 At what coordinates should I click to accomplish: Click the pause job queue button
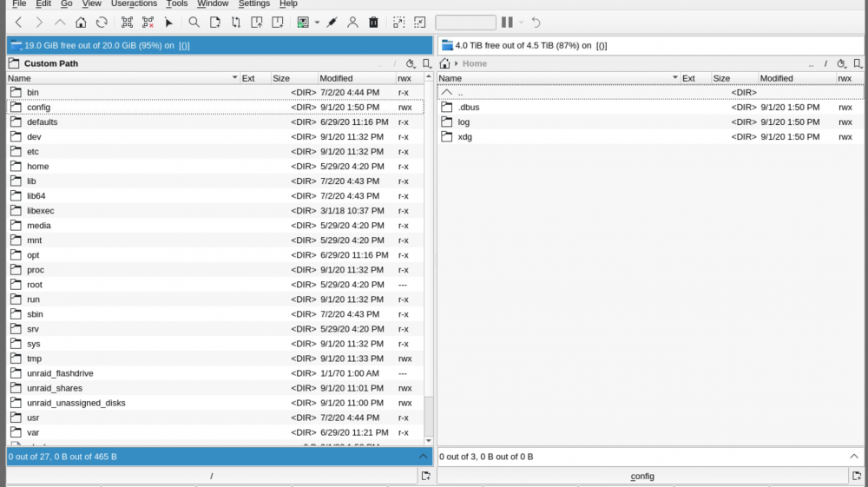(507, 23)
